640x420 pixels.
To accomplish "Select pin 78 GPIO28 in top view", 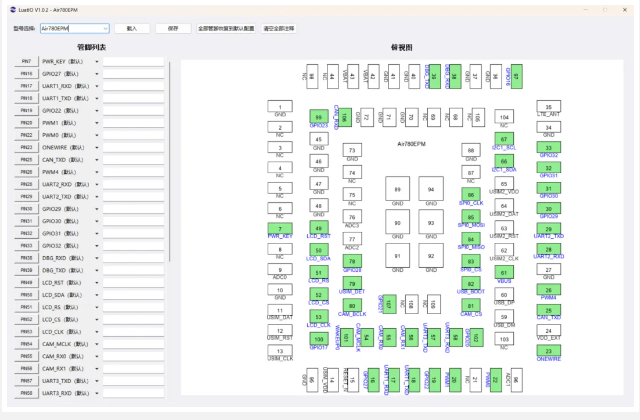I will point(352,261).
